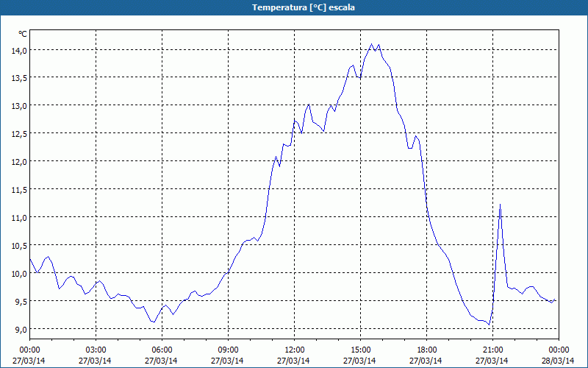Click the 13,5 y-axis label
The image size is (588, 368).
click(x=19, y=78)
